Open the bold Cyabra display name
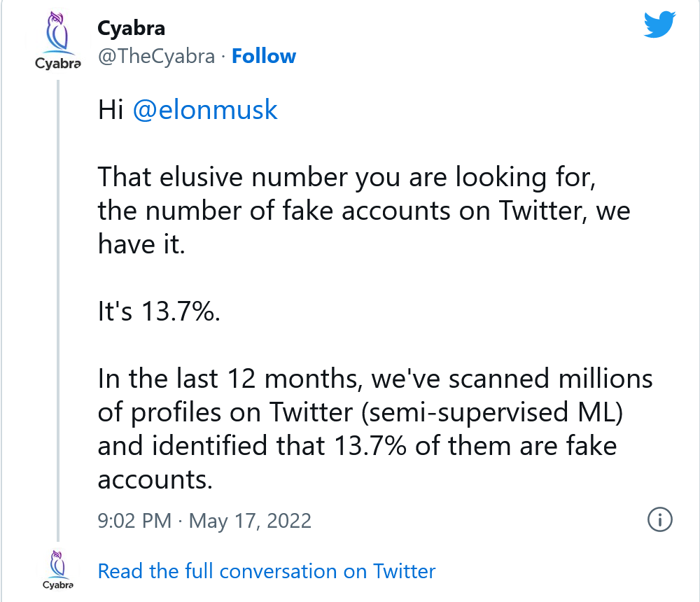 click(132, 29)
